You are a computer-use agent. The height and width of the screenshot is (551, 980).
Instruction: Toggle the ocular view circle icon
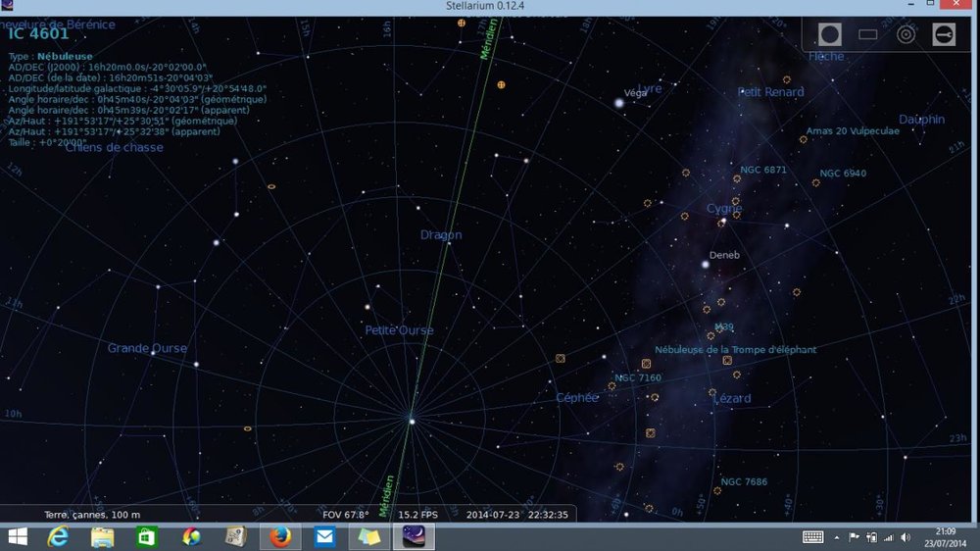pyautogui.click(x=829, y=34)
